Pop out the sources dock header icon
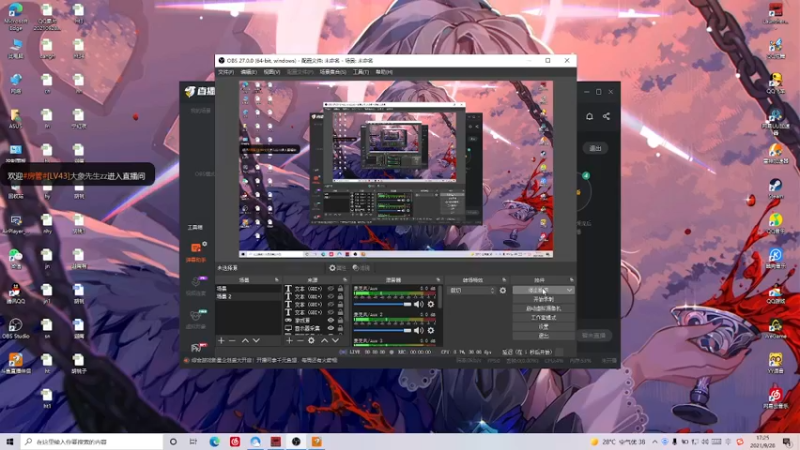Screen dimensions: 800x450 [345, 280]
